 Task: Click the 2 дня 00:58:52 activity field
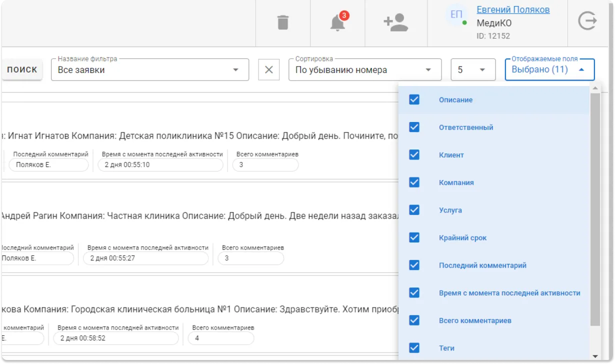[x=116, y=338]
